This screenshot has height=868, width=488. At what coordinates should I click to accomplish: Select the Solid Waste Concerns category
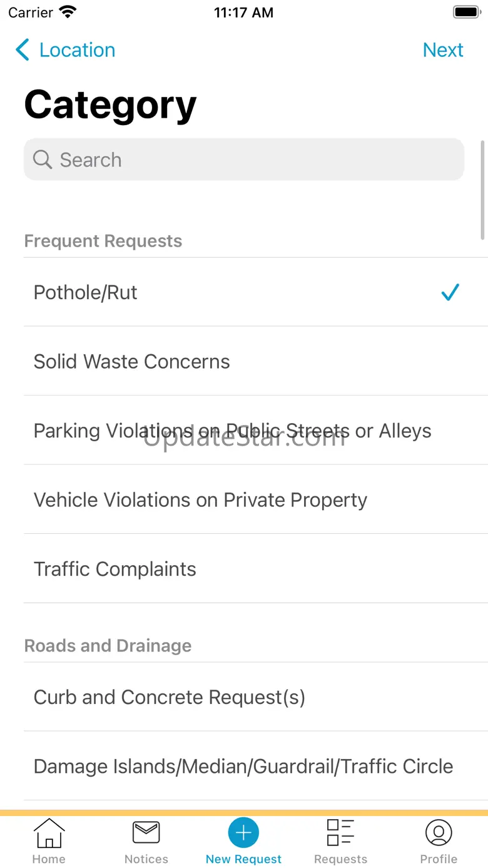131,362
